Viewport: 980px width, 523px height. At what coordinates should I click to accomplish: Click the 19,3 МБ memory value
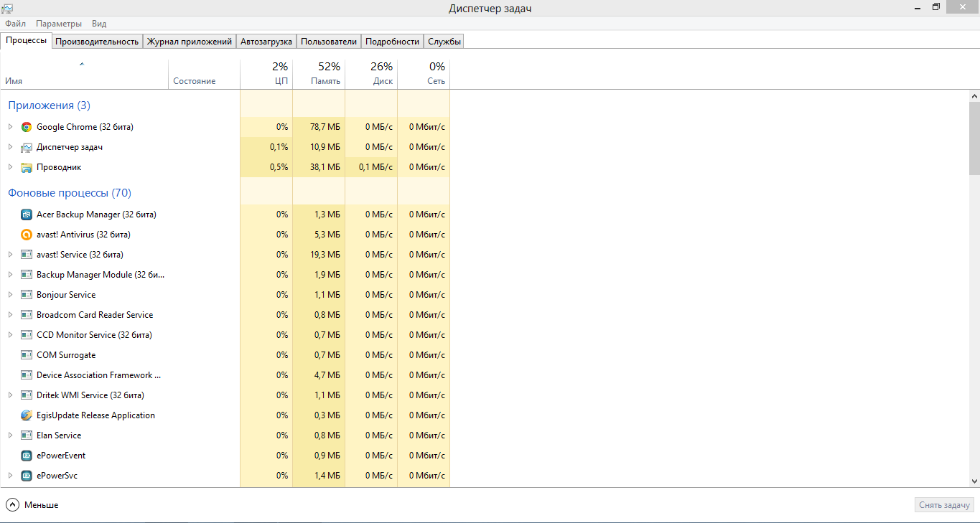coord(325,255)
